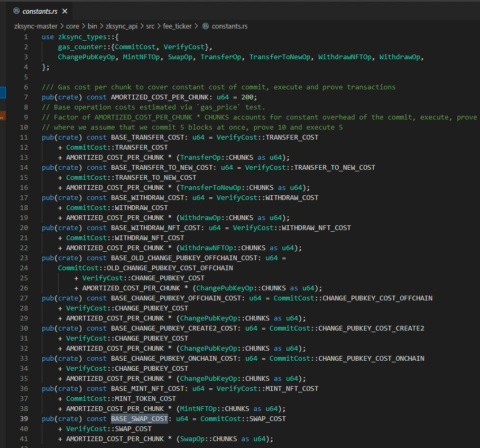
Task: Close the constants.rs editor tab
Action: (65, 11)
